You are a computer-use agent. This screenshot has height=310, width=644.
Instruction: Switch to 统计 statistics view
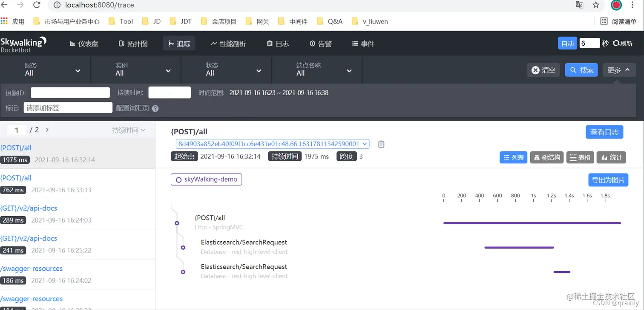(x=611, y=157)
